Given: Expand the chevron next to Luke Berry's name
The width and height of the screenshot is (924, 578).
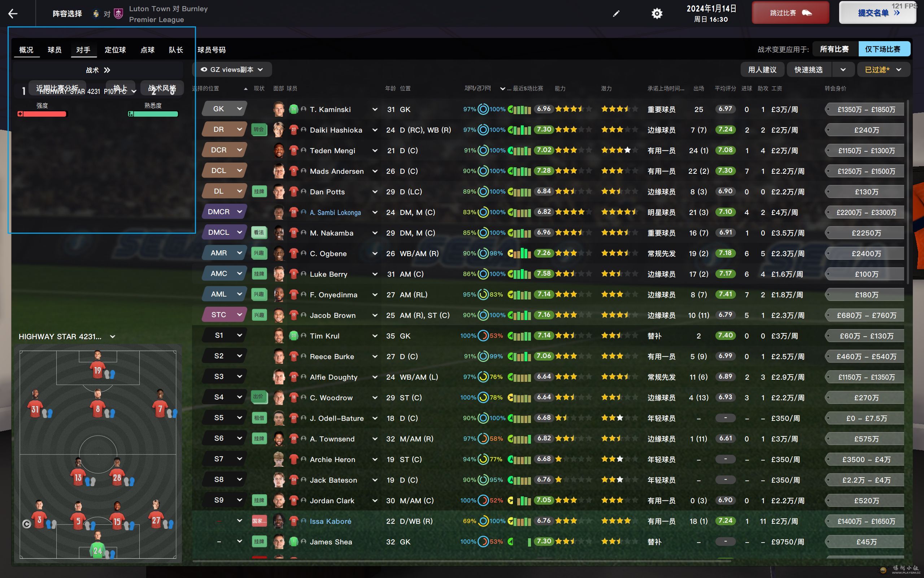Looking at the screenshot, I should [375, 274].
